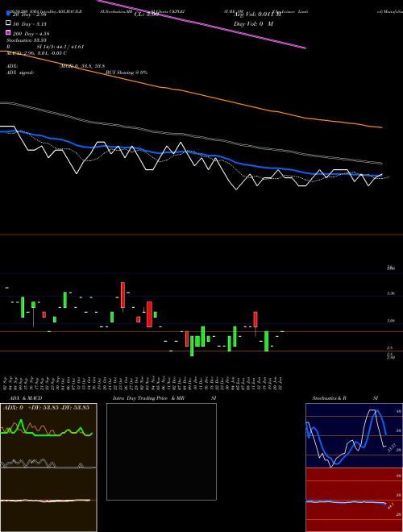403x532 pixels.
Task: Click the 'ADX signal:' label
Action: 20,73
